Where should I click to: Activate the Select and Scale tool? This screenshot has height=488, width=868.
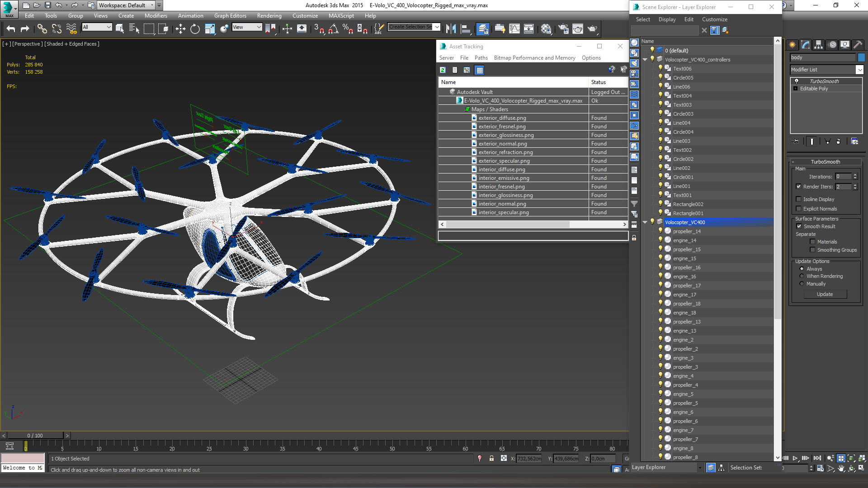tap(210, 29)
